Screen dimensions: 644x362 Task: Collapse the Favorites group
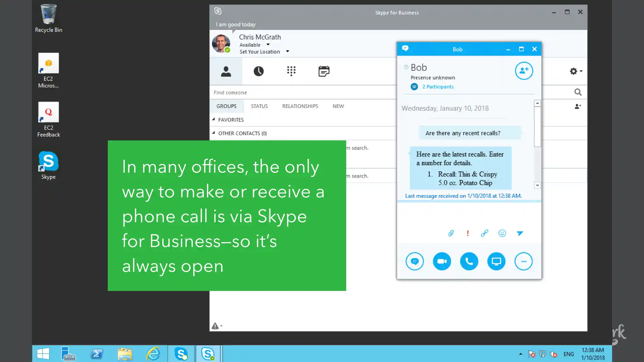coord(213,119)
